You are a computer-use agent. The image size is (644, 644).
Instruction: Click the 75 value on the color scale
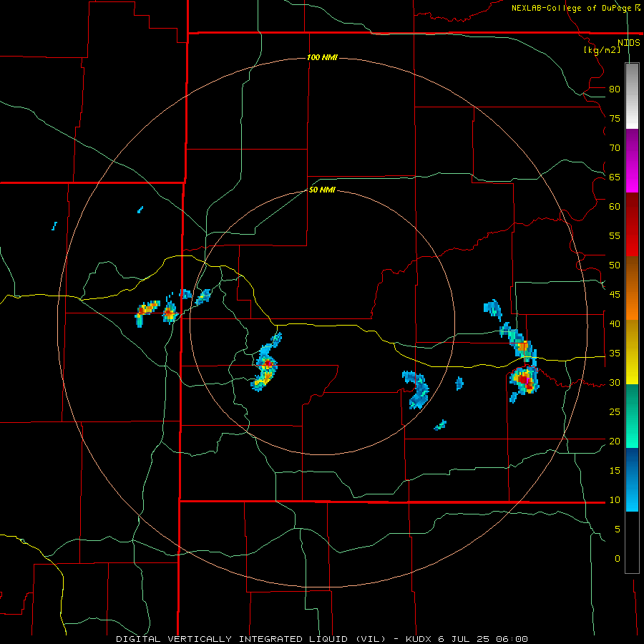coord(615,118)
